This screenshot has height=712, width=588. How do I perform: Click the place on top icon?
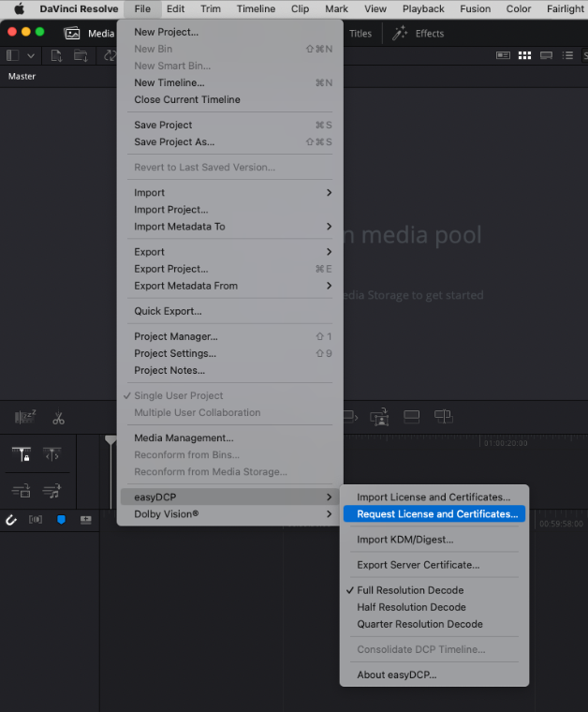coord(412,416)
